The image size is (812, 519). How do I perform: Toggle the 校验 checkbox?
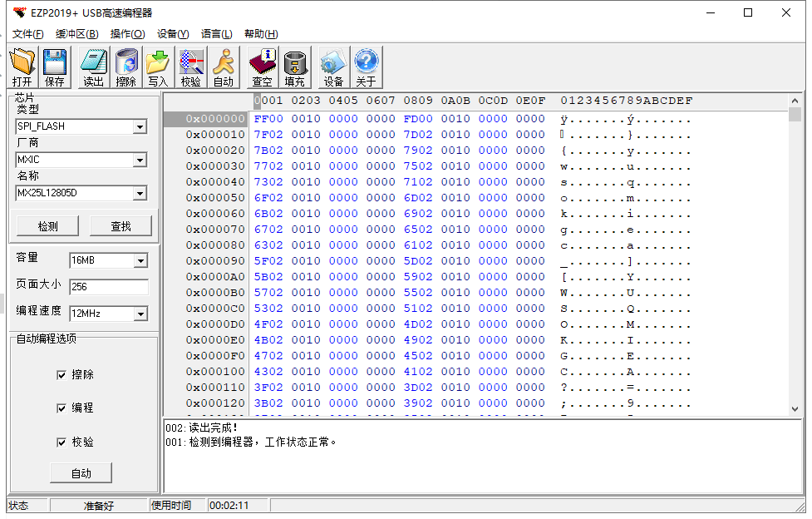(62, 442)
